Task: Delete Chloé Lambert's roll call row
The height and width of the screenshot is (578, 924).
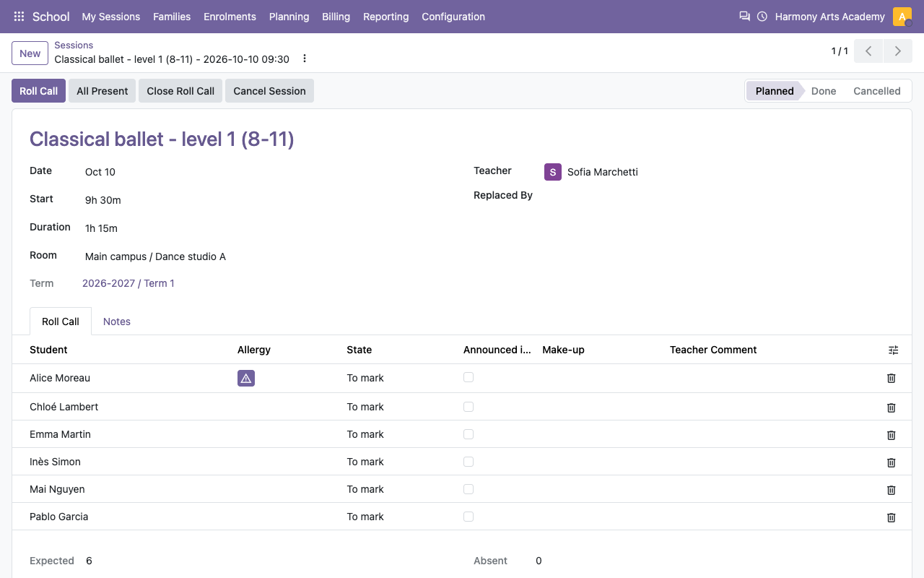Action: [x=892, y=407]
